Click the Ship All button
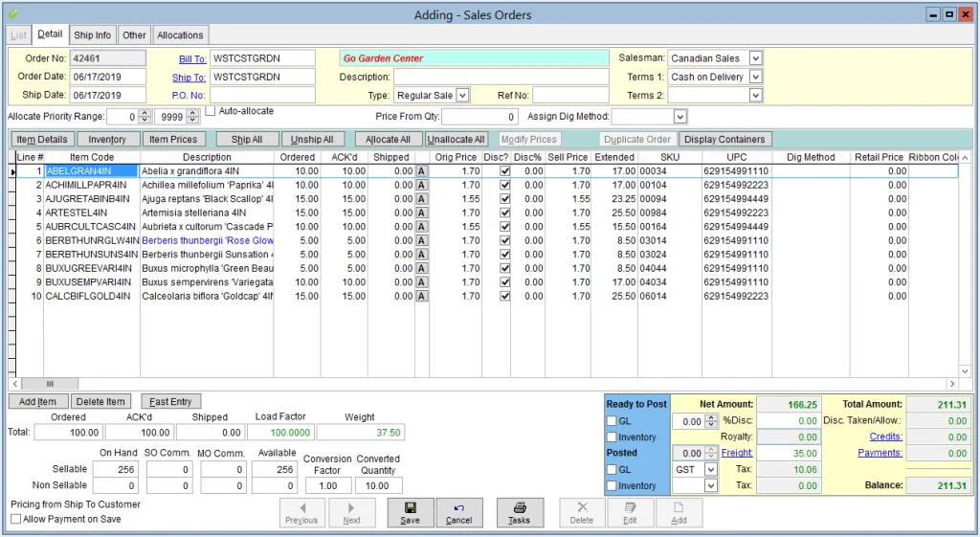 (247, 140)
